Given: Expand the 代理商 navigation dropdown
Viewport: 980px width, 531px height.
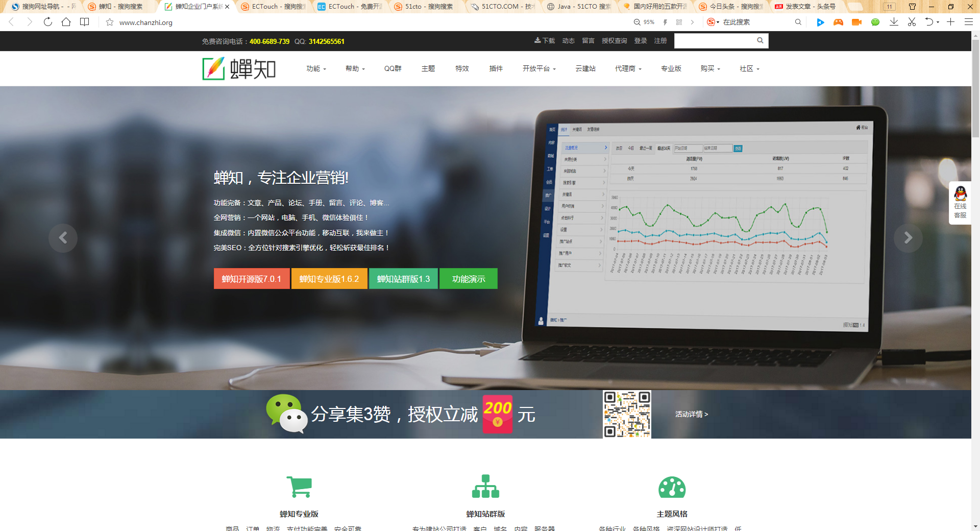Looking at the screenshot, I should click(x=628, y=68).
